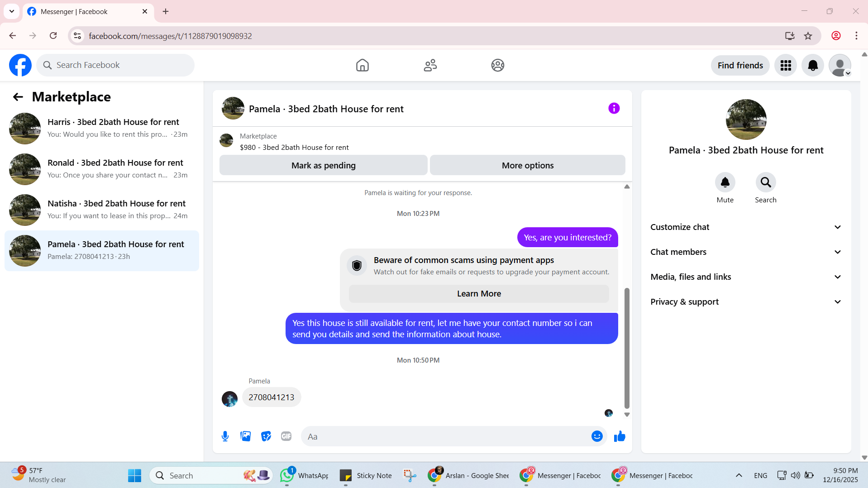
Task: Mute this chat with the bell button
Action: (725, 182)
